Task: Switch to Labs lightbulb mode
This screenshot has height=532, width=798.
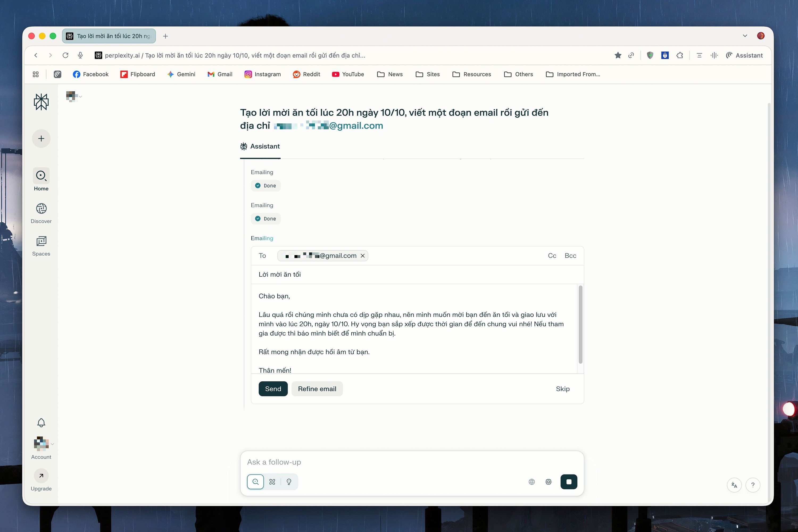Action: 289,481
